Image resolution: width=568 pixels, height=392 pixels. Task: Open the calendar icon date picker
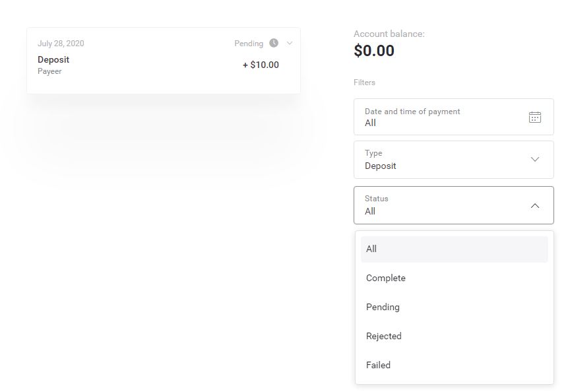pyautogui.click(x=535, y=117)
